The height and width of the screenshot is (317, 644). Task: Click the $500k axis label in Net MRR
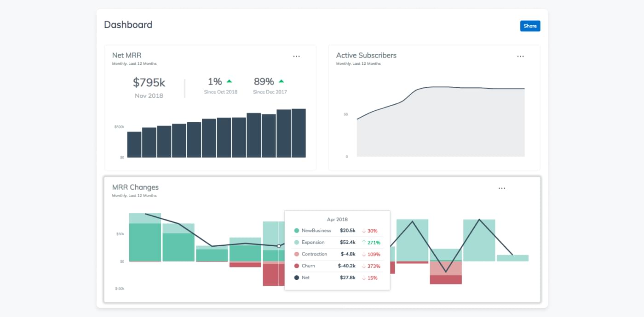pos(119,126)
